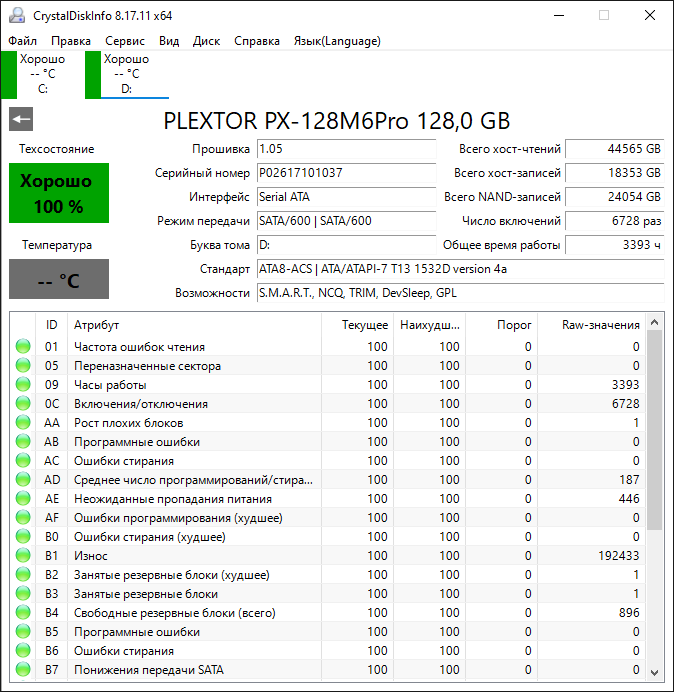The width and height of the screenshot is (674, 692).
Task: Switch to disk C: tab
Action: coord(42,75)
